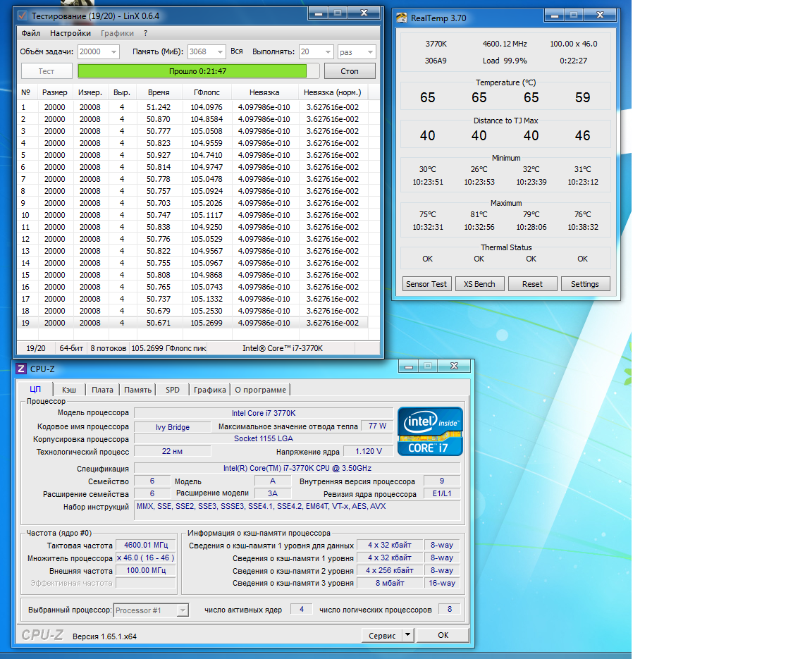Click the Intel Core i7 3770K model field
Viewport: 812px width, 659px height.
(264, 413)
